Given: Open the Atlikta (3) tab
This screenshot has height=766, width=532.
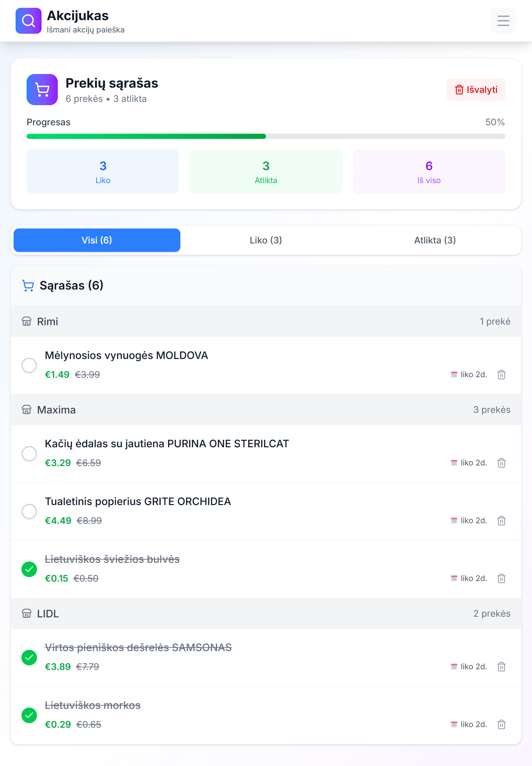Looking at the screenshot, I should pos(435,240).
